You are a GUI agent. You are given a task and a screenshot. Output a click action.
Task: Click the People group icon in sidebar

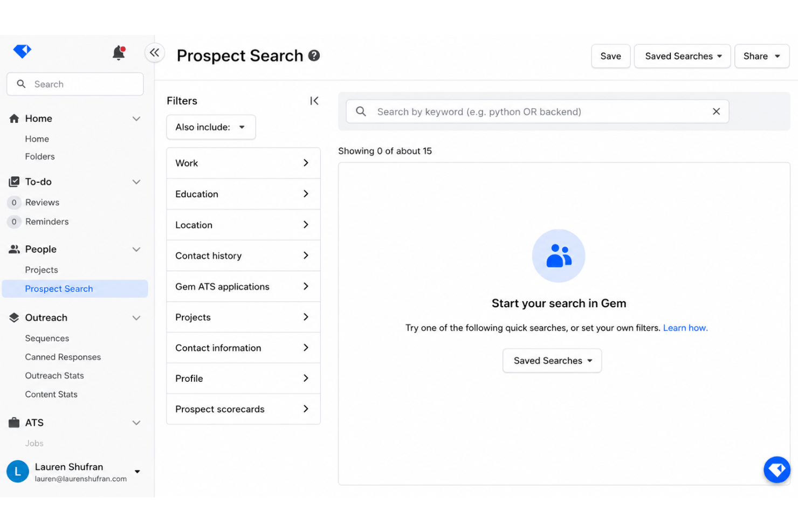point(14,249)
